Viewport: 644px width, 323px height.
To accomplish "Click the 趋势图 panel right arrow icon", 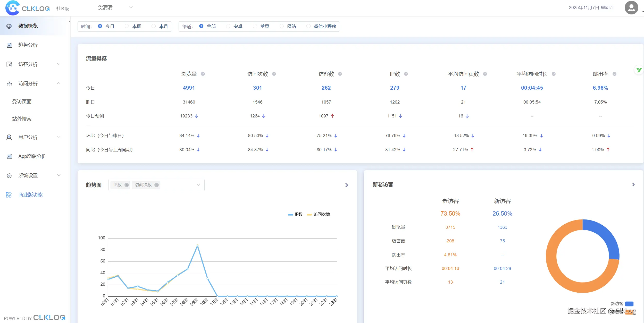I will pyautogui.click(x=347, y=185).
